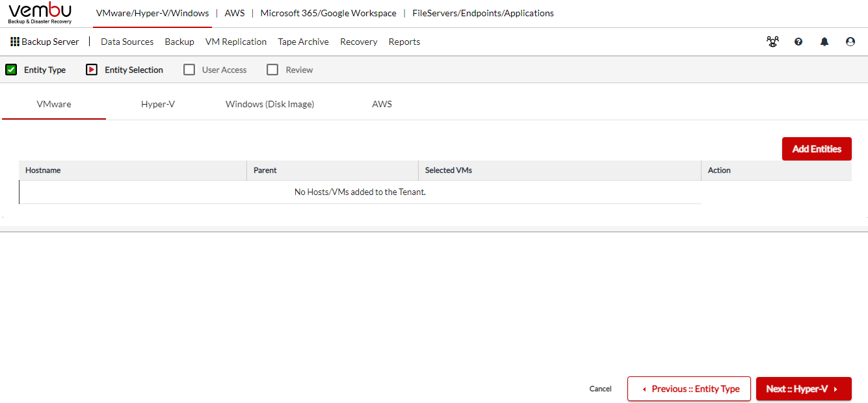
Task: Click the Review step label
Action: coord(300,70)
